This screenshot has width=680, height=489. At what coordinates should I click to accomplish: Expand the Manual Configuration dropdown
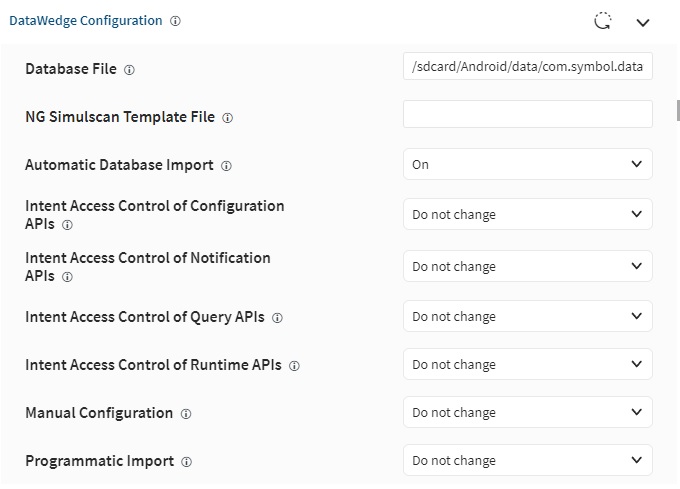pyautogui.click(x=527, y=412)
